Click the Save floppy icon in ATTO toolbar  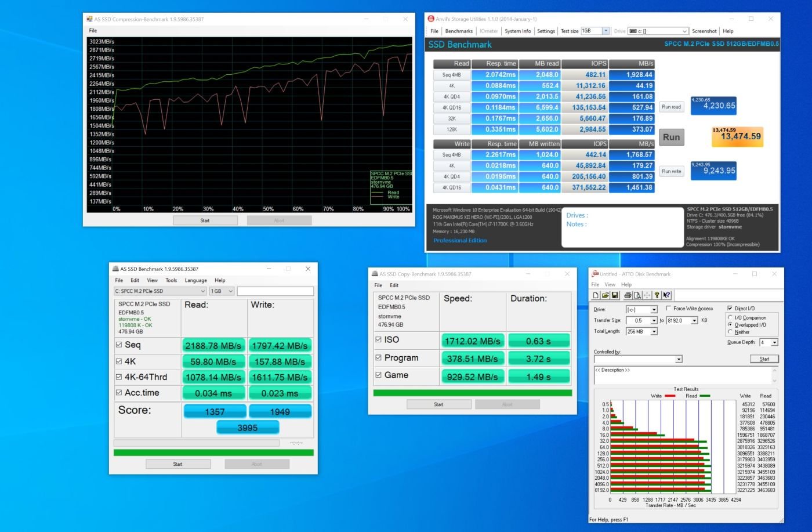point(615,295)
